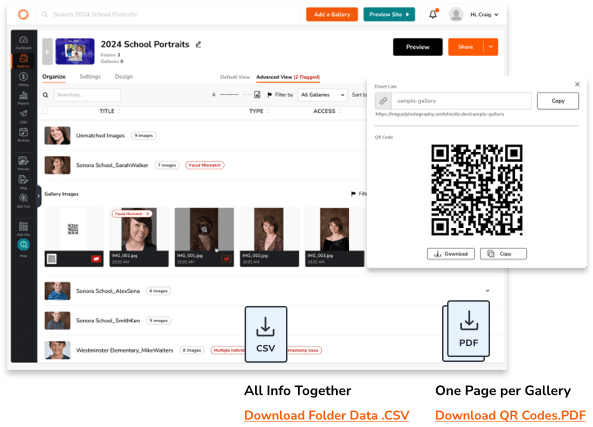Click the zoom magnifier on hovered IMG_001 photo

[x=204, y=230]
